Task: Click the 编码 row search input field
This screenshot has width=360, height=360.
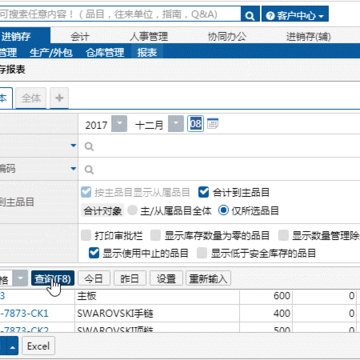Action: 219,170
